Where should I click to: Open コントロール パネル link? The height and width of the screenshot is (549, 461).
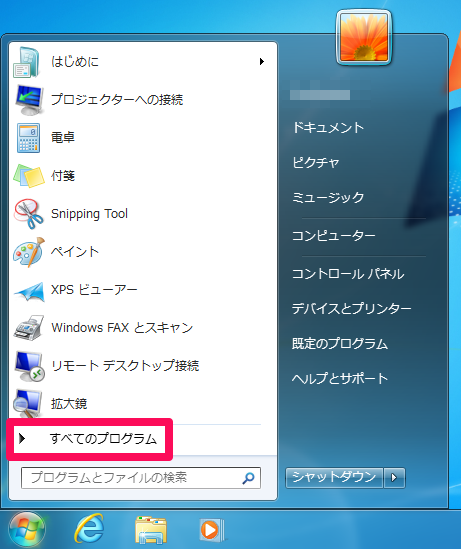click(x=348, y=274)
